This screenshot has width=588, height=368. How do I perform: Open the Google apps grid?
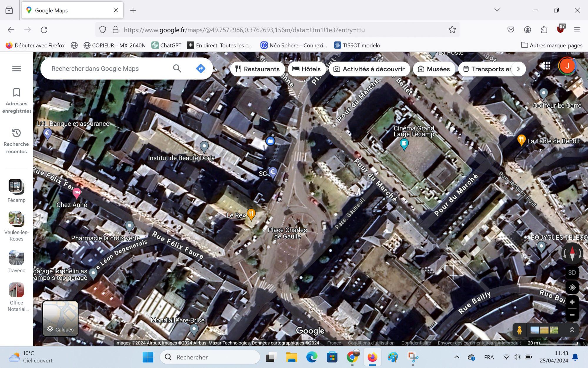547,66
